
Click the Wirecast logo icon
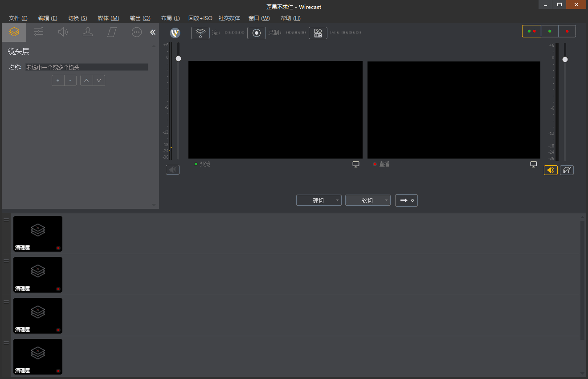(176, 33)
